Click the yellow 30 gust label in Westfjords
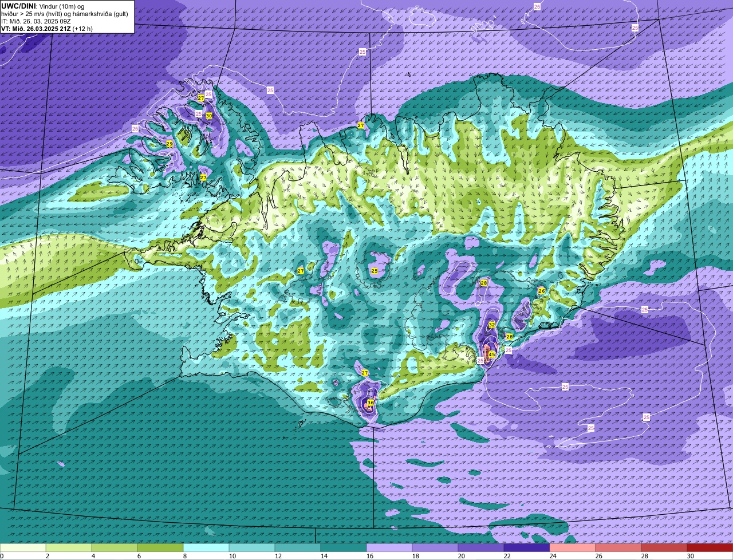This screenshot has height=560, width=733. click(209, 116)
